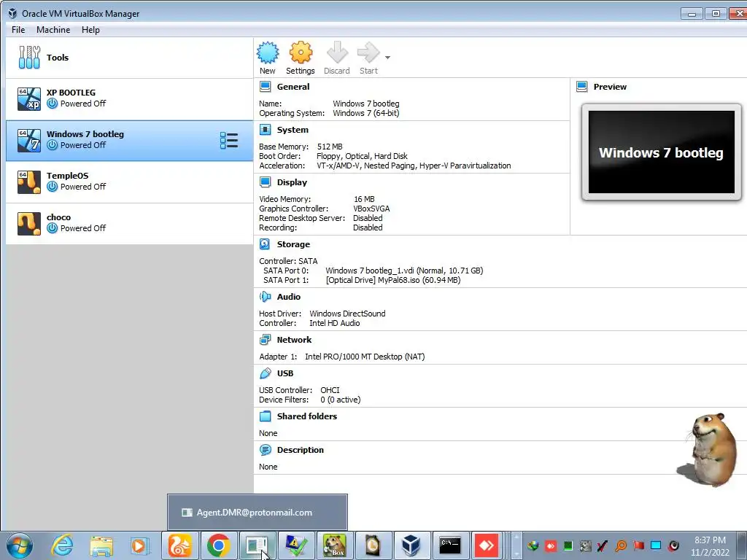
Task: Click the taskbar clock showing 8:37 PM
Action: (710, 546)
